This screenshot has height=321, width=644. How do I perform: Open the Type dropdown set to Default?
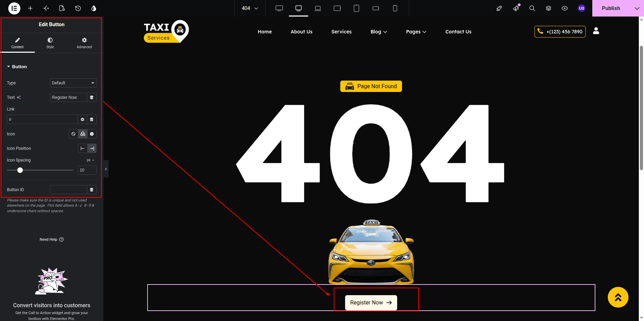[73, 83]
